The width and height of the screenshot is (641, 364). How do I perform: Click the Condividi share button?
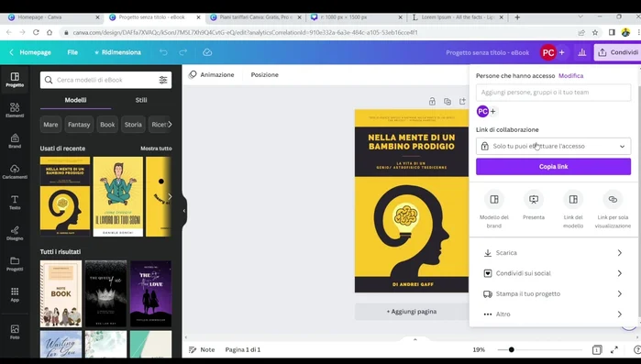coord(618,52)
